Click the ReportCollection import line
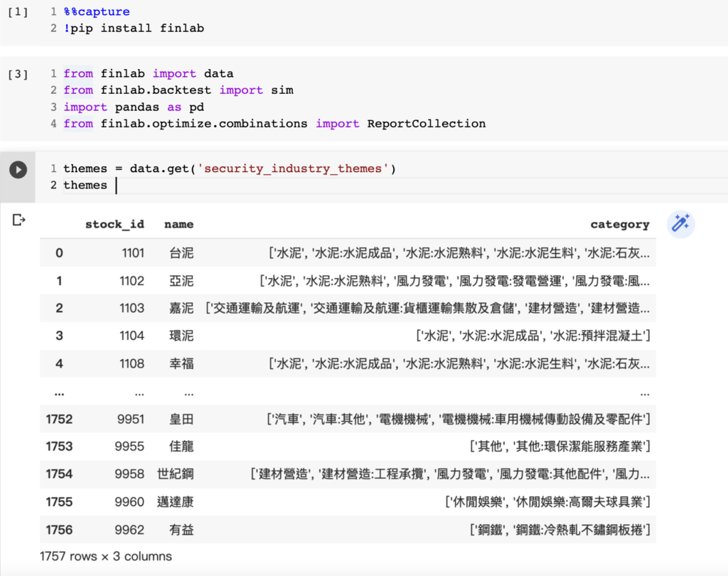The width and height of the screenshot is (728, 576). (x=274, y=124)
